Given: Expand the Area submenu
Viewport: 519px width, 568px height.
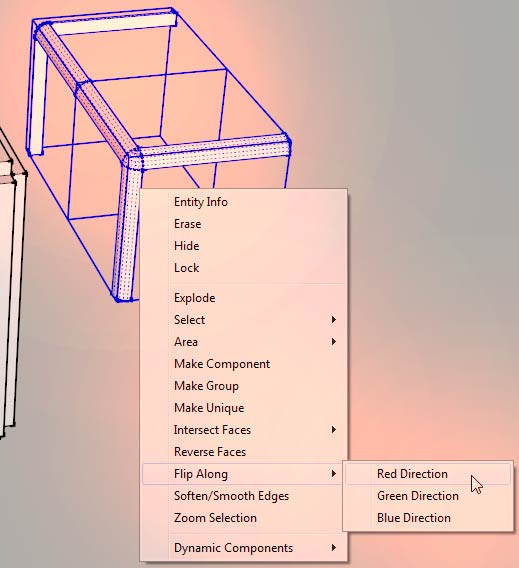Looking at the screenshot, I should pyautogui.click(x=243, y=342).
